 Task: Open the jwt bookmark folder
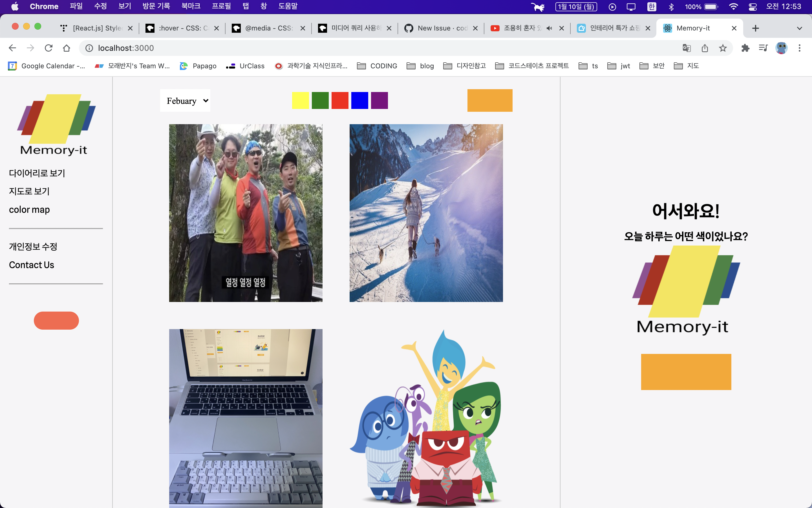619,66
